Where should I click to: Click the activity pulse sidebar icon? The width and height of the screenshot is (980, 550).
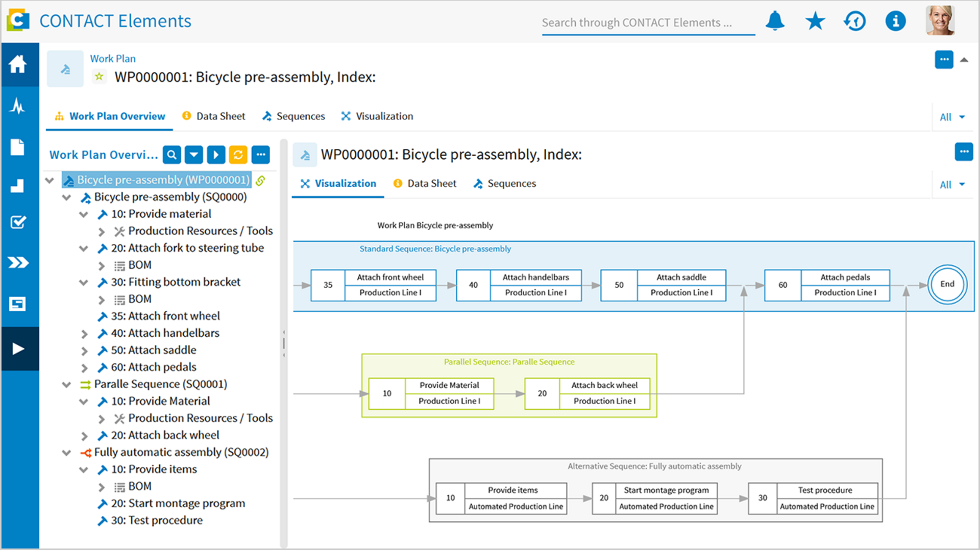pyautogui.click(x=18, y=106)
